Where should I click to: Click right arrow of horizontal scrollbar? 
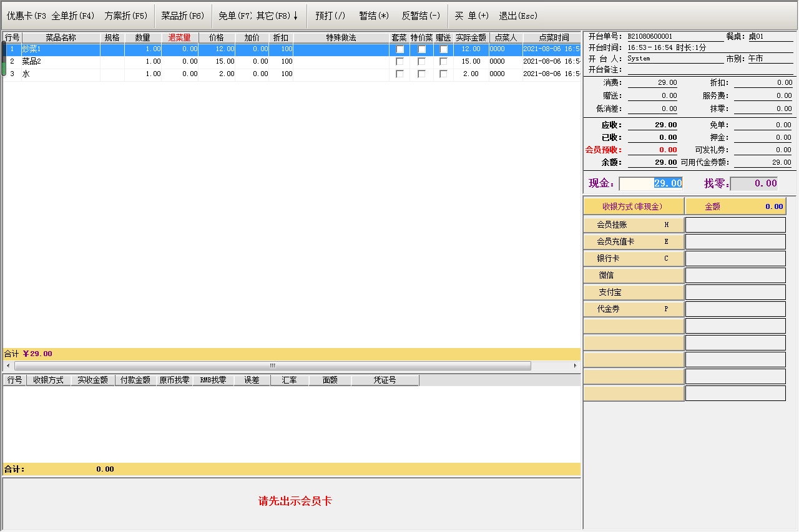tap(576, 365)
